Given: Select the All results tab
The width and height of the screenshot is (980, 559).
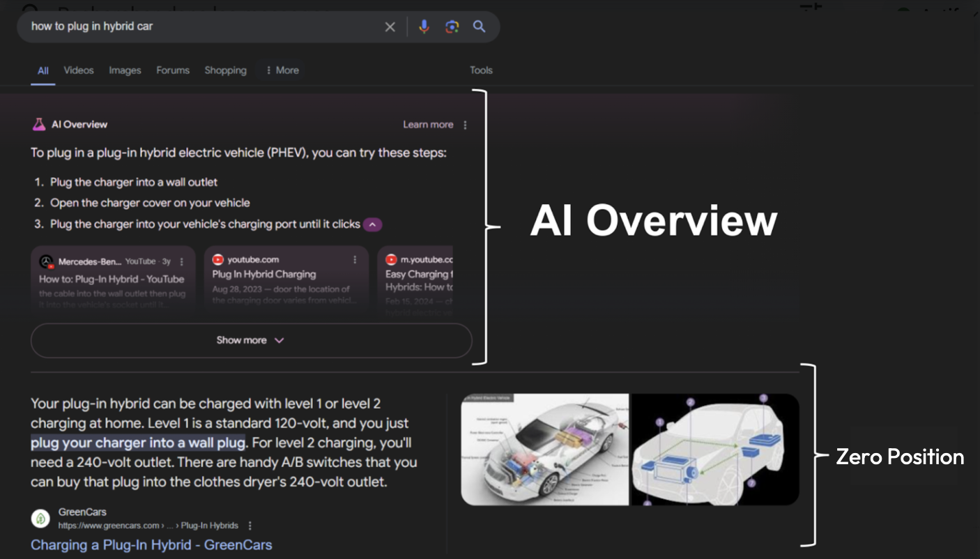Looking at the screenshot, I should tap(43, 70).
